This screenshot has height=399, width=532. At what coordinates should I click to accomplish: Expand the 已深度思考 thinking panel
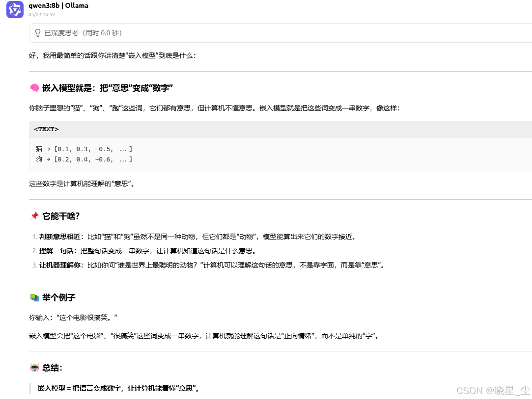(x=280, y=33)
